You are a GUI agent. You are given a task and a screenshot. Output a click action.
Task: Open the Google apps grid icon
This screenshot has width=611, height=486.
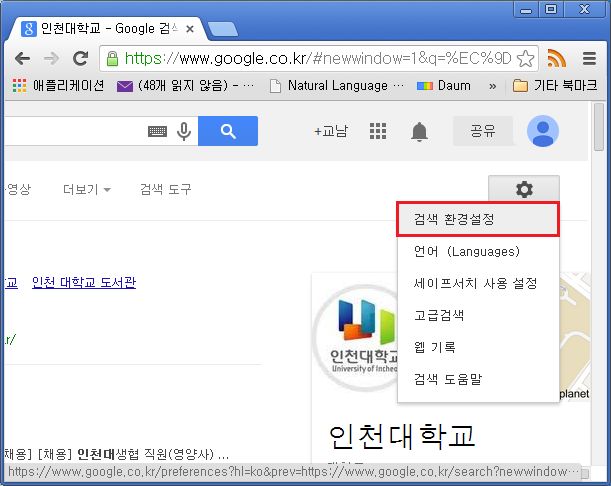378,131
